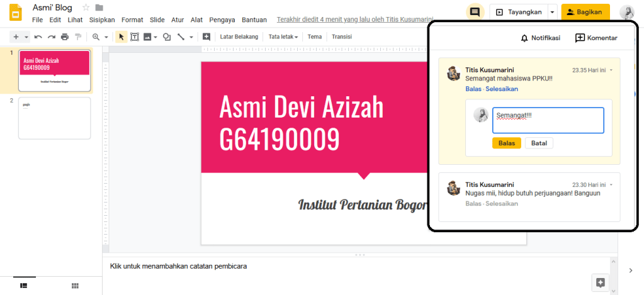This screenshot has width=644, height=295.
Task: Click the reply text field with Semangat!!!
Action: coord(548,120)
